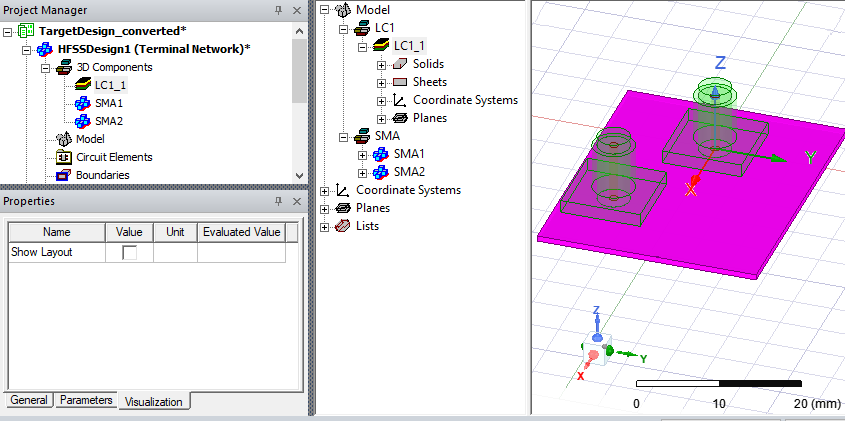Pin the Properties panel

[279, 201]
